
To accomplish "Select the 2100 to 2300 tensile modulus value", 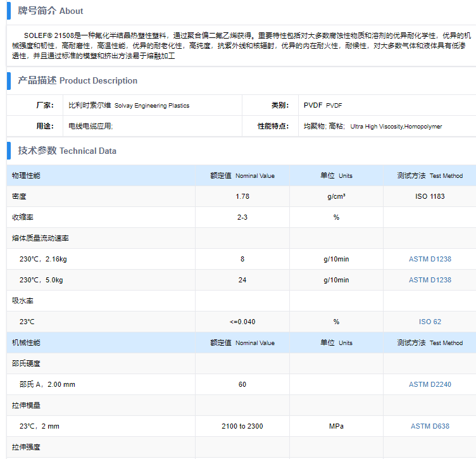I will (x=242, y=426).
